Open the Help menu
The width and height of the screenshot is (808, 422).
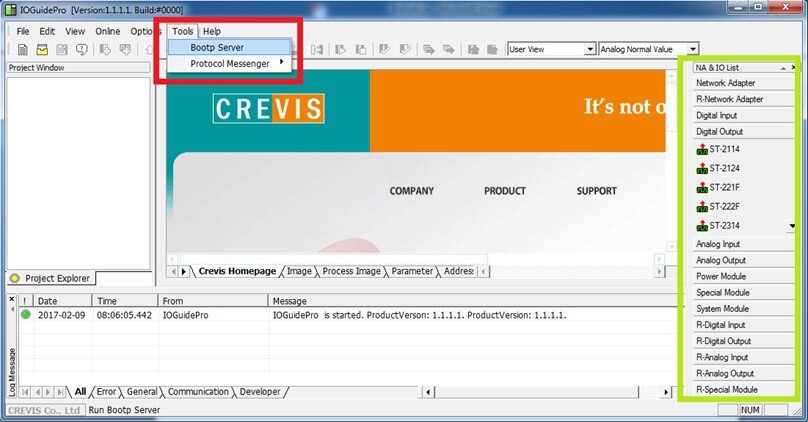(212, 31)
